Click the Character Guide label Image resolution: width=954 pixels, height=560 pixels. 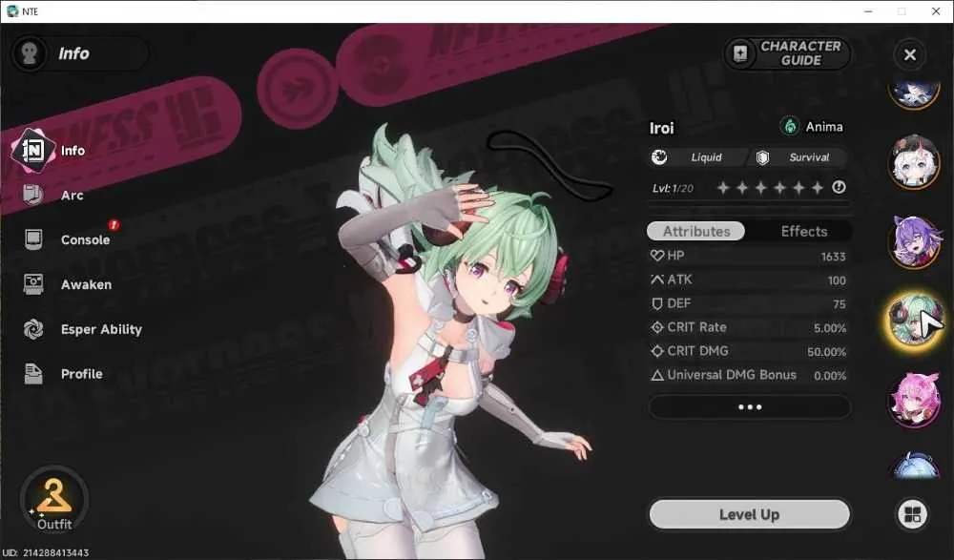click(x=800, y=53)
